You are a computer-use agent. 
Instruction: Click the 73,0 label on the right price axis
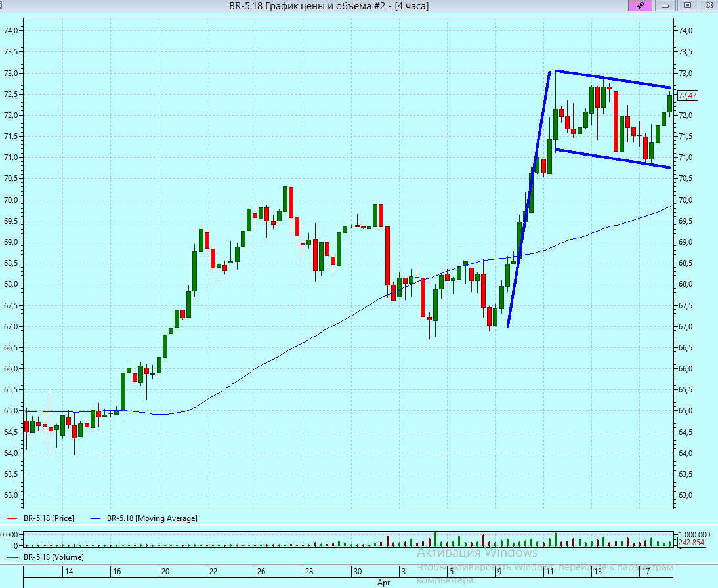click(685, 73)
